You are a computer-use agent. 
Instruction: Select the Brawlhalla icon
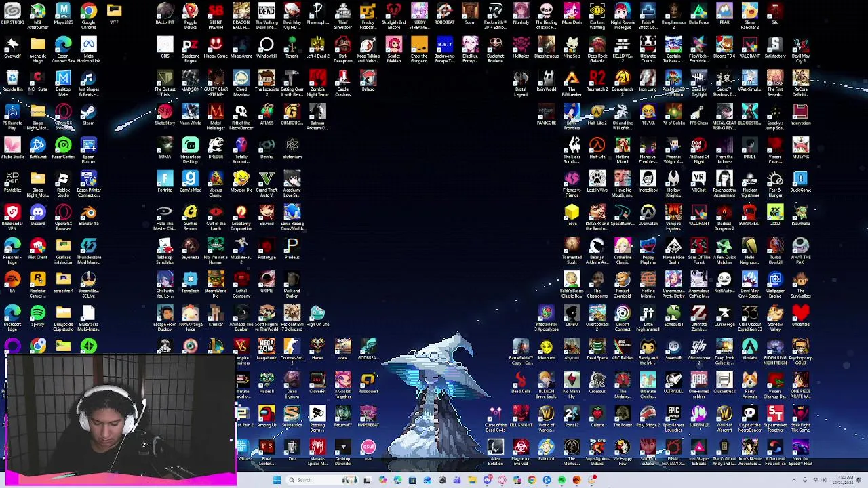[801, 216]
